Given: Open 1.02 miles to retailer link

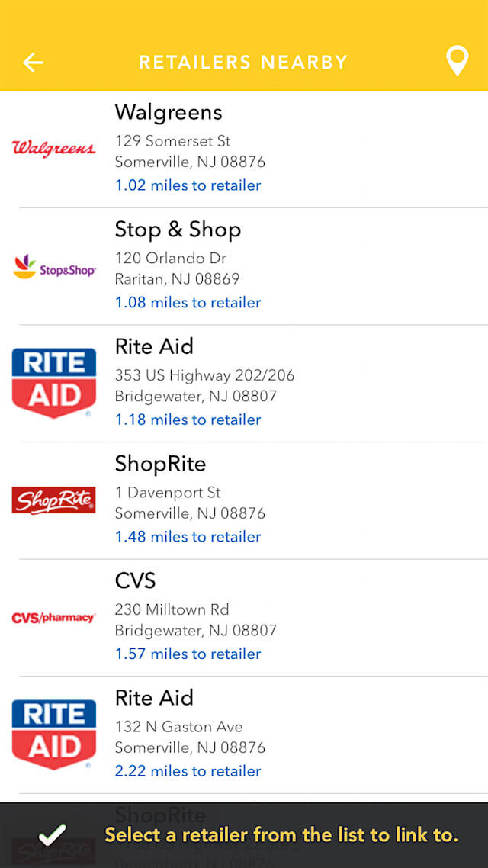Looking at the screenshot, I should pos(188,185).
